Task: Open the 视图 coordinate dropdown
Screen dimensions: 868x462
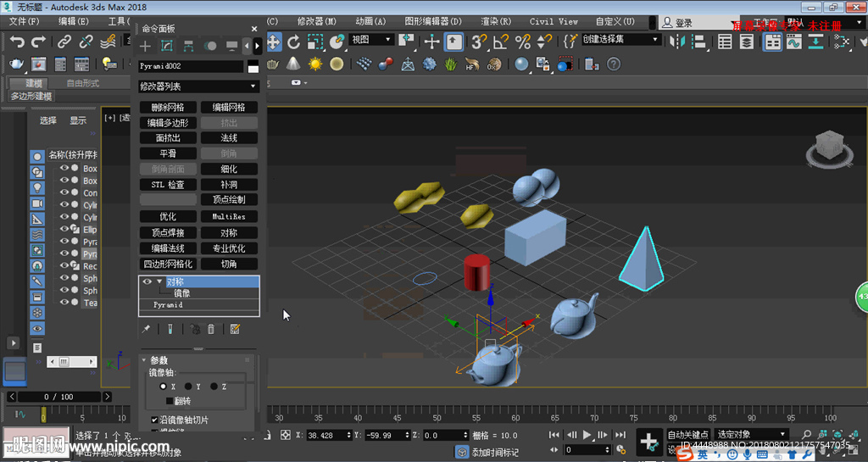Action: tap(371, 40)
